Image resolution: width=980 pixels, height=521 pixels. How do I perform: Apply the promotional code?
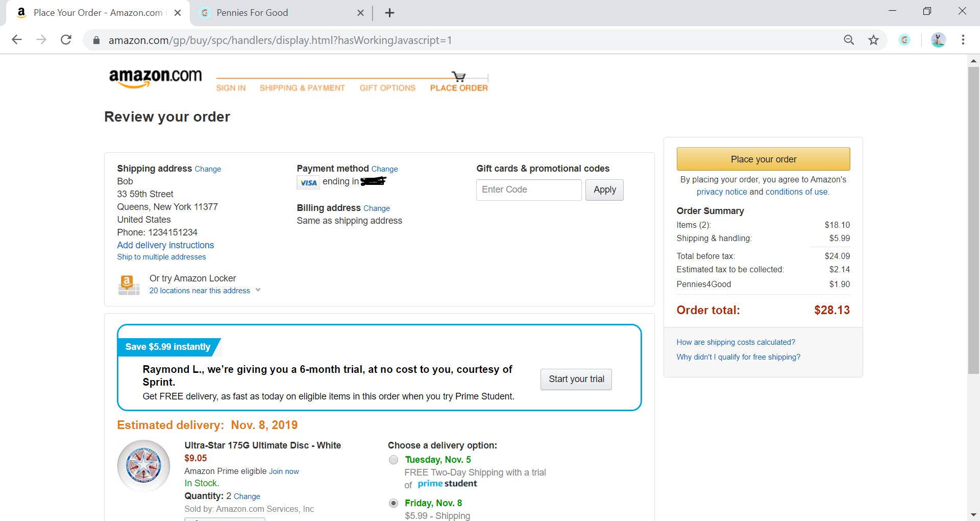(604, 190)
